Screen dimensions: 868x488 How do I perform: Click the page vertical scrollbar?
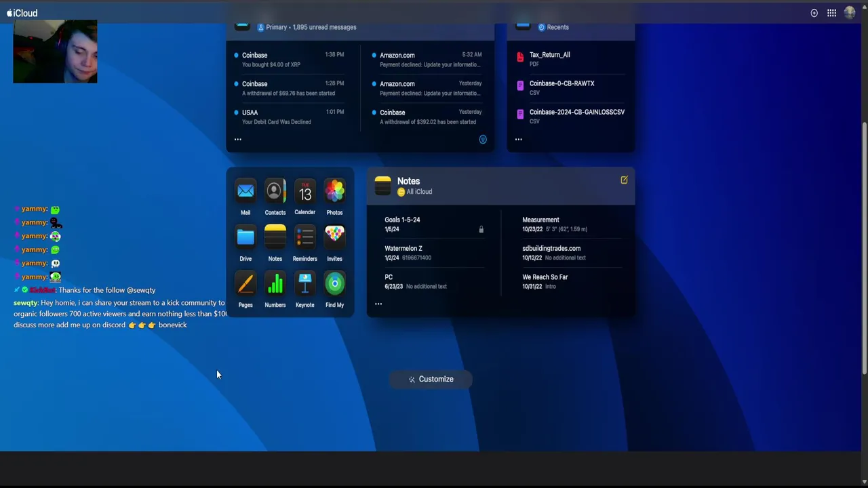[x=864, y=247]
